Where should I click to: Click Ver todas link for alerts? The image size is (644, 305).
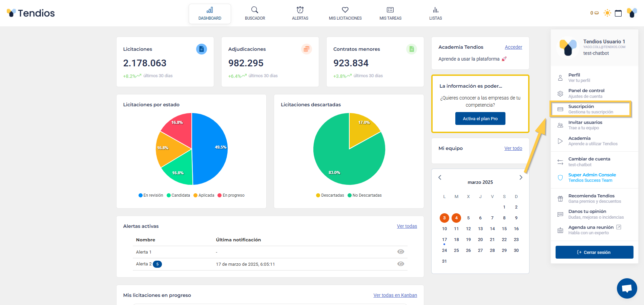pos(407,226)
